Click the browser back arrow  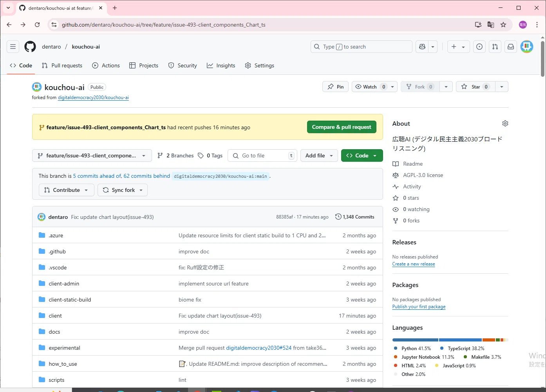tap(9, 25)
